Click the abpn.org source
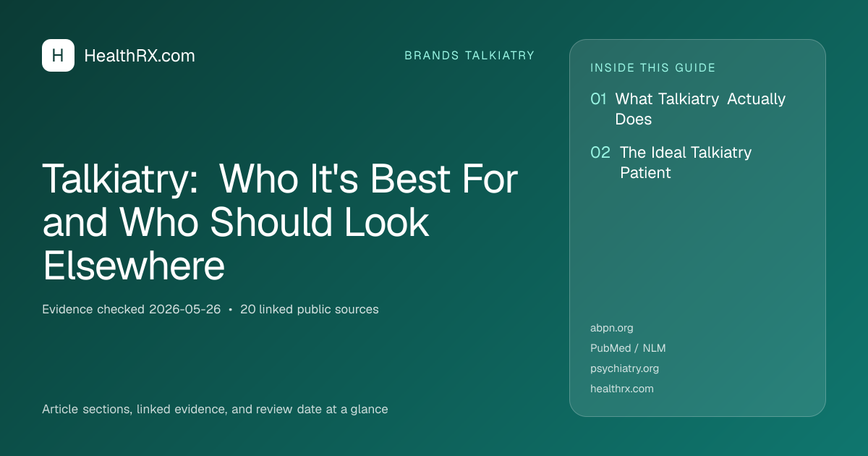 pos(612,328)
